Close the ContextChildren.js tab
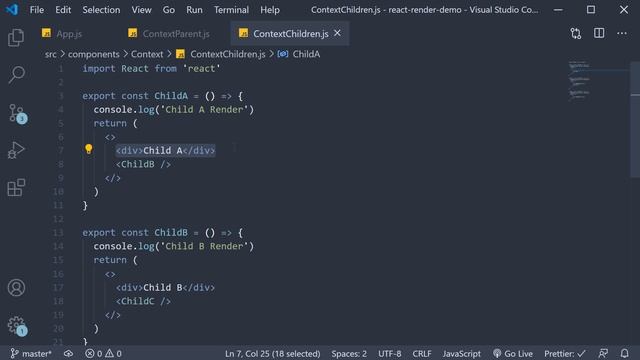The height and width of the screenshot is (360, 640). (337, 33)
